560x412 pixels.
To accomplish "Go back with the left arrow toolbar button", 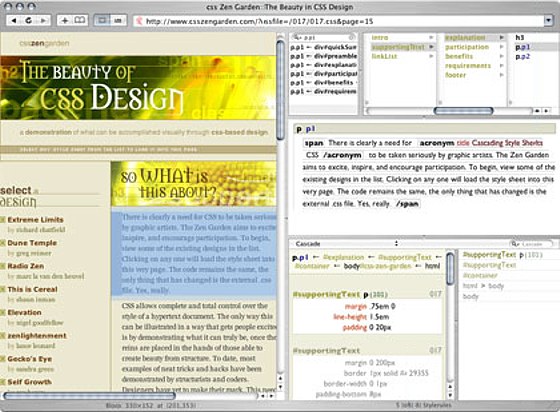I will click(x=14, y=21).
